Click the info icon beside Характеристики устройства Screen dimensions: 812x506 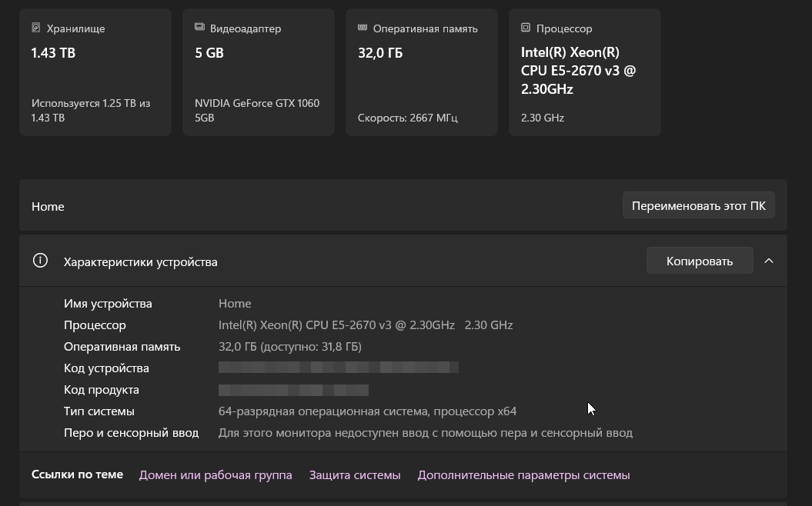tap(40, 261)
